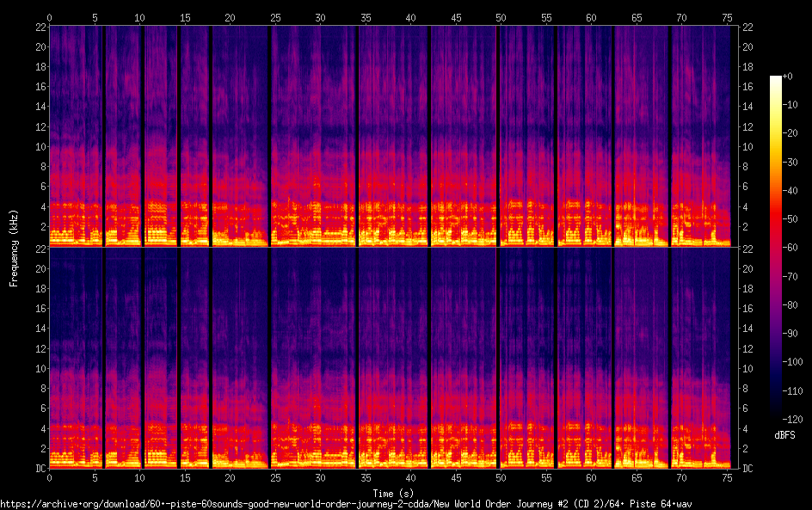
Task: Click the "-40" color scale label
Action: pos(790,191)
